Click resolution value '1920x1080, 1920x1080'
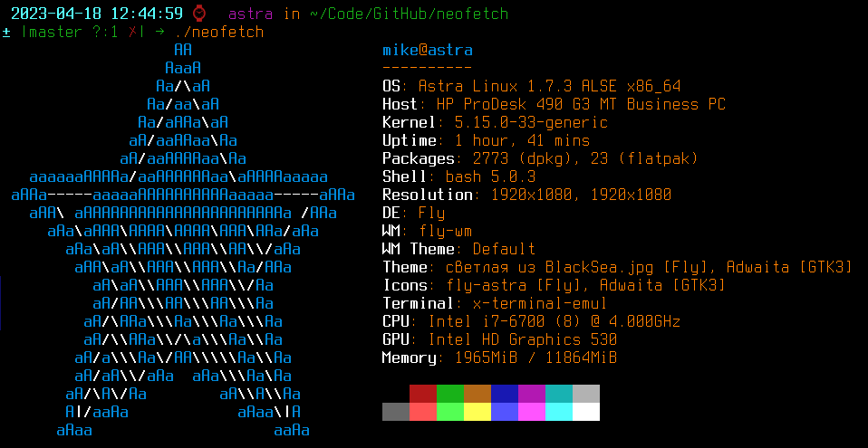Image resolution: width=868 pixels, height=448 pixels. (x=581, y=195)
